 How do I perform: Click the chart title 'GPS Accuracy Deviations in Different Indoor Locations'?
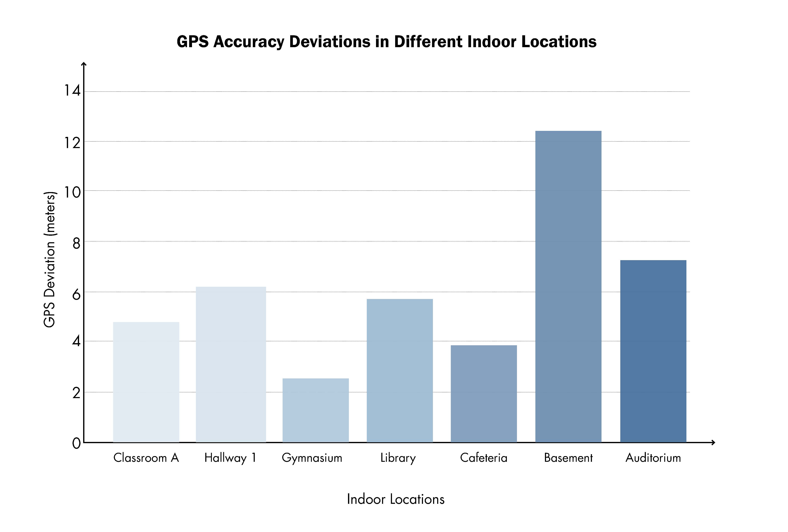pos(386,42)
